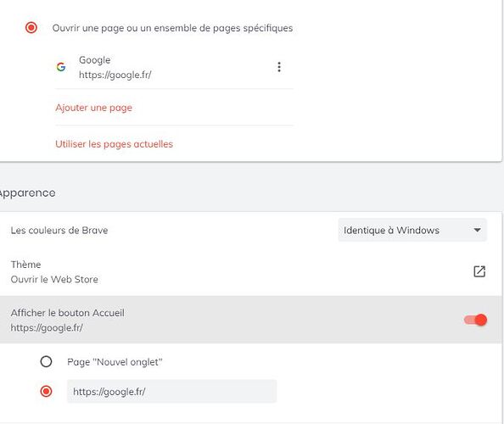Click the Ouvrir le Web Store text
Image resolution: width=504 pixels, height=424 pixels.
(x=54, y=279)
